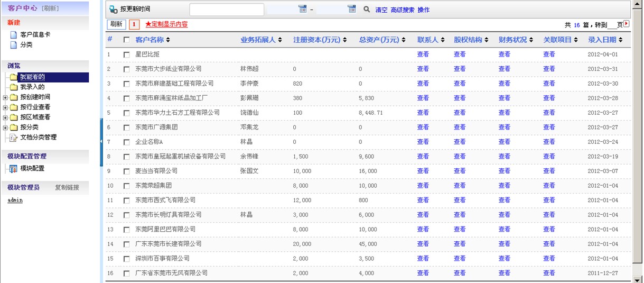Click 查看 财务状况 for 麦当当有限公司

(505, 171)
